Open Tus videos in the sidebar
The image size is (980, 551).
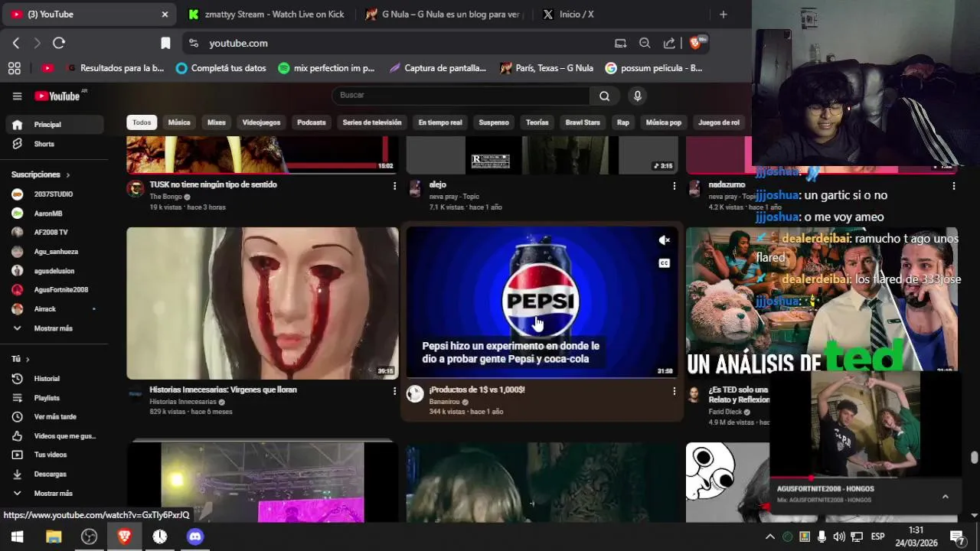52,455
